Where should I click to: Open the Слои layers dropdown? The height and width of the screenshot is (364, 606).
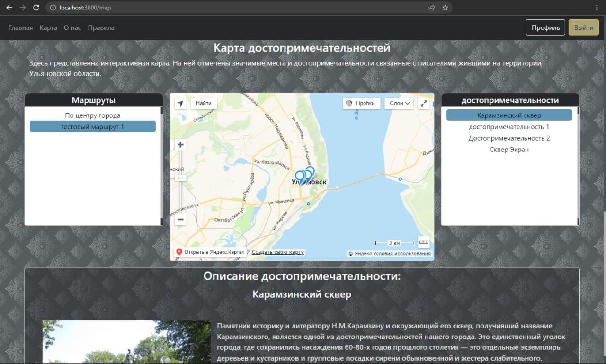(x=399, y=103)
